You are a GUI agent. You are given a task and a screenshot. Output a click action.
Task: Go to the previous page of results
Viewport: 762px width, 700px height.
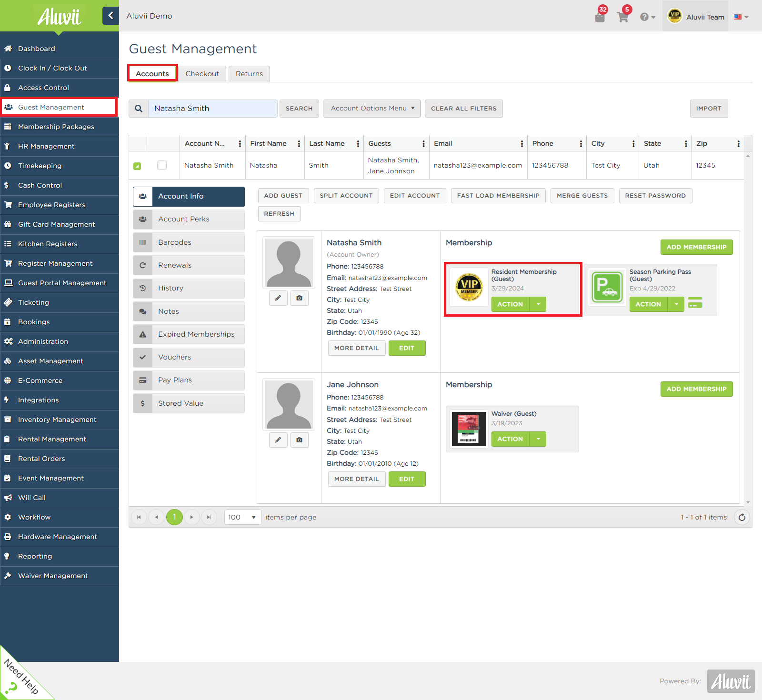[x=156, y=517]
